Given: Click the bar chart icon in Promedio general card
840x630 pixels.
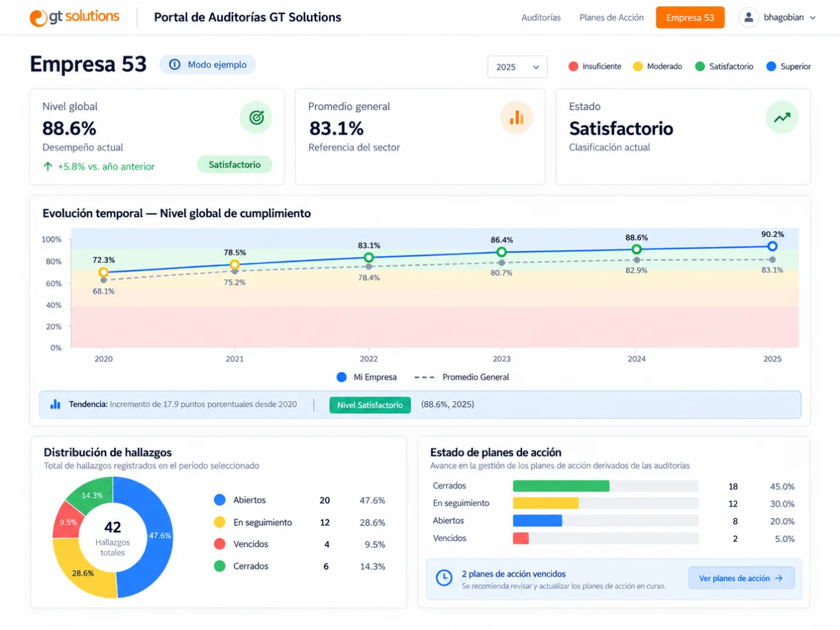Looking at the screenshot, I should click(x=516, y=117).
